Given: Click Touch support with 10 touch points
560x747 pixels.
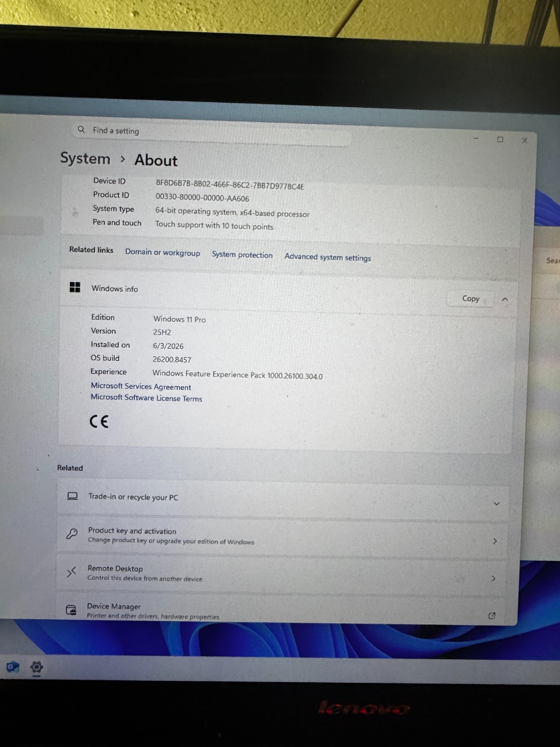Looking at the screenshot, I should point(214,226).
